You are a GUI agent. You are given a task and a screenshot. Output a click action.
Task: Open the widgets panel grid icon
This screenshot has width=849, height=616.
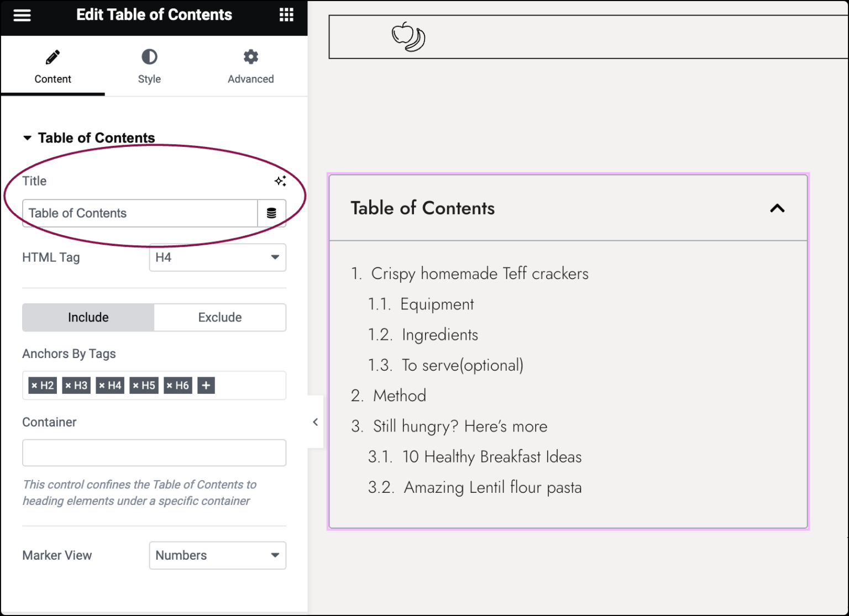(x=286, y=14)
